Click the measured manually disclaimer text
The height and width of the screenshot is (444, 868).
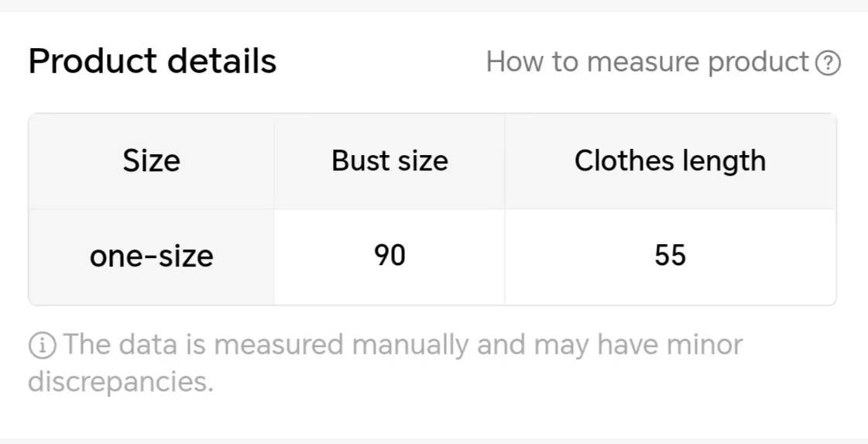coord(386,363)
